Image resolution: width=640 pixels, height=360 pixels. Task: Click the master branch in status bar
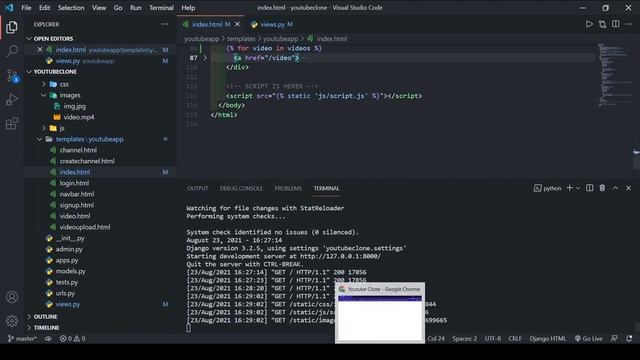(x=22, y=338)
